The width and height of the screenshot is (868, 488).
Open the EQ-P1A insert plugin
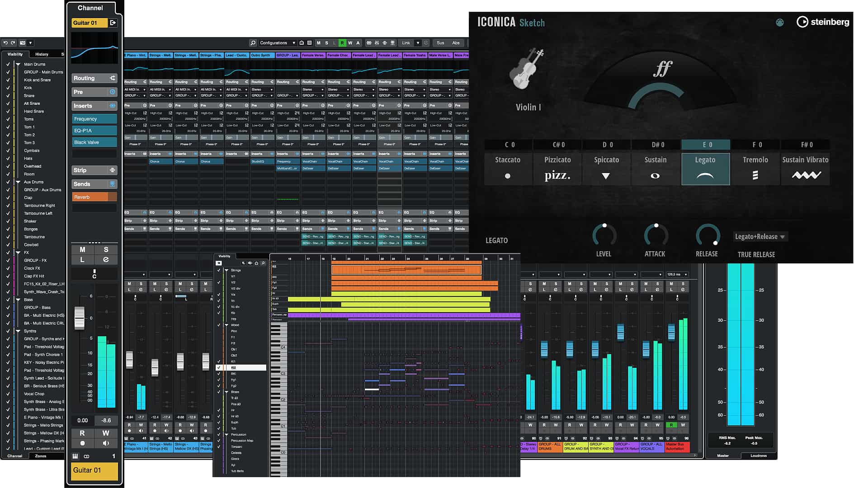pos(94,130)
